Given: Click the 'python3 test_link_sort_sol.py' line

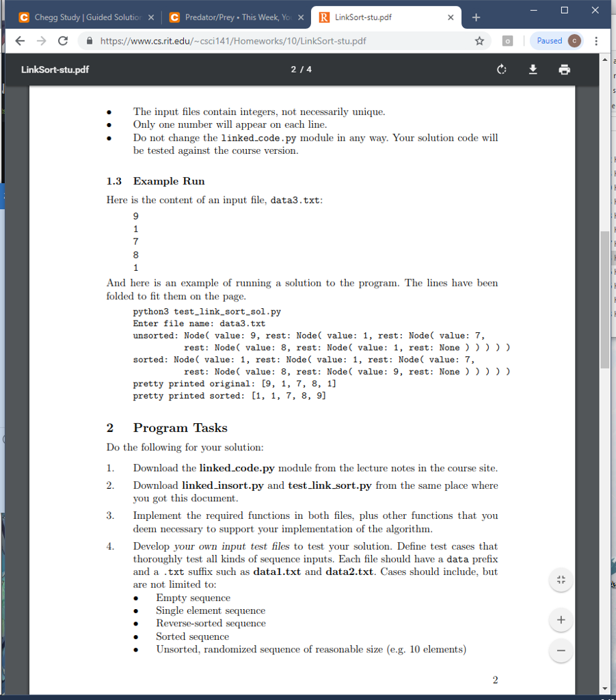Looking at the screenshot, I should tap(206, 312).
